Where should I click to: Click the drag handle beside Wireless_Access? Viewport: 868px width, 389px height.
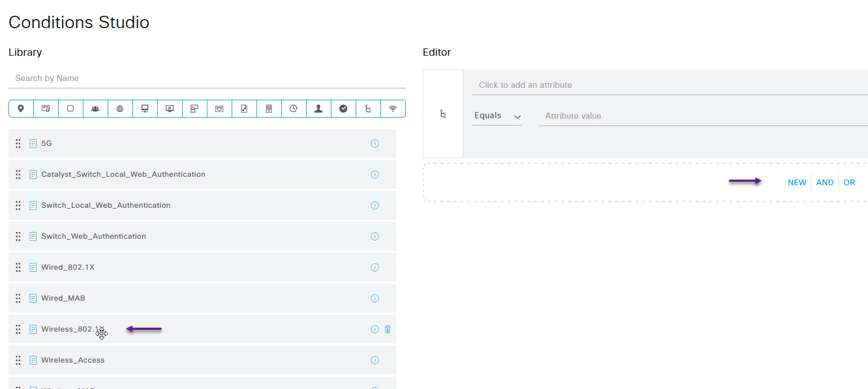click(x=18, y=360)
